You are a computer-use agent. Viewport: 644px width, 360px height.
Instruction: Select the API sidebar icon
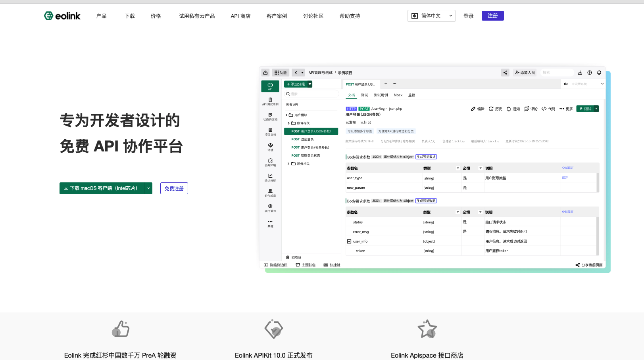pos(270,86)
